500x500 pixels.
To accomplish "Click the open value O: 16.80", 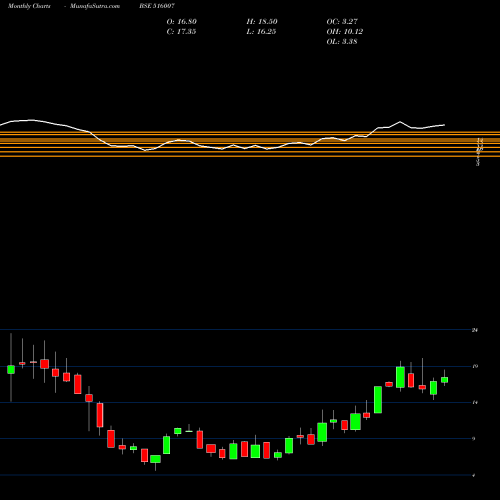I will point(182,22).
